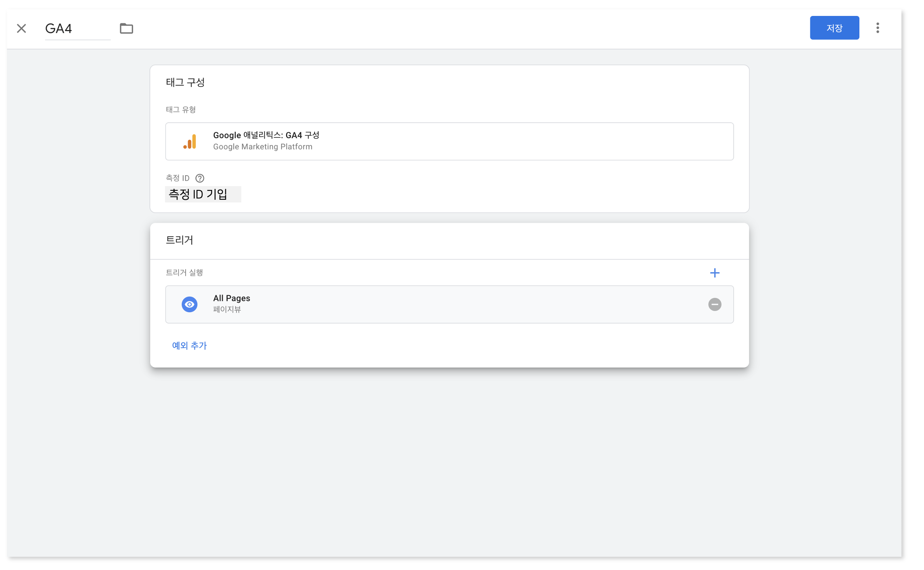924x570 pixels.
Task: Click the 페이지뷰 trigger type text
Action: click(227, 310)
